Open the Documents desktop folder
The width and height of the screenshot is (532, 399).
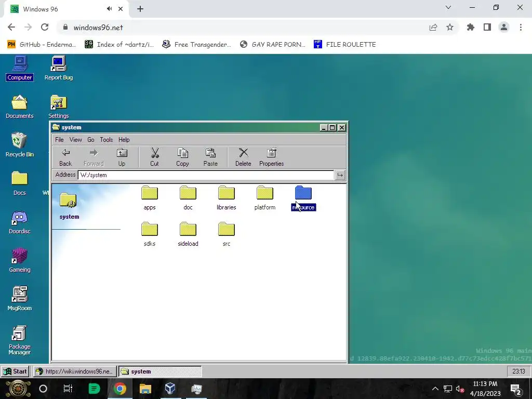coord(20,107)
